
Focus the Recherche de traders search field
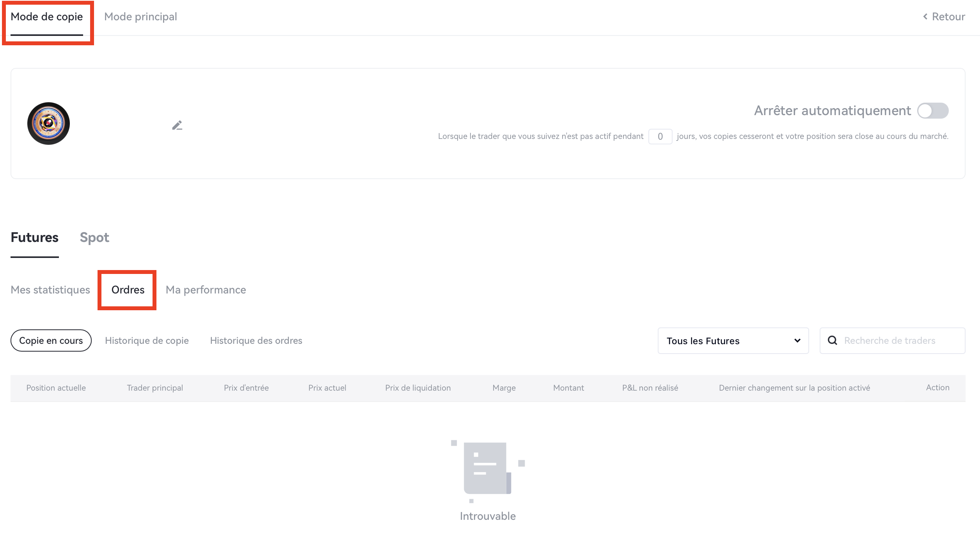897,340
